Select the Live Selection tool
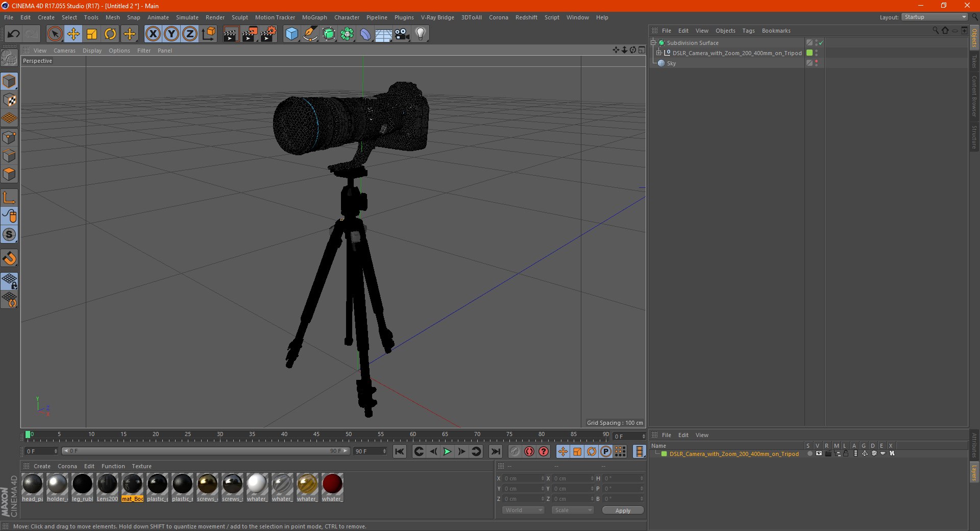Screen dimensions: 980x531 click(55, 34)
